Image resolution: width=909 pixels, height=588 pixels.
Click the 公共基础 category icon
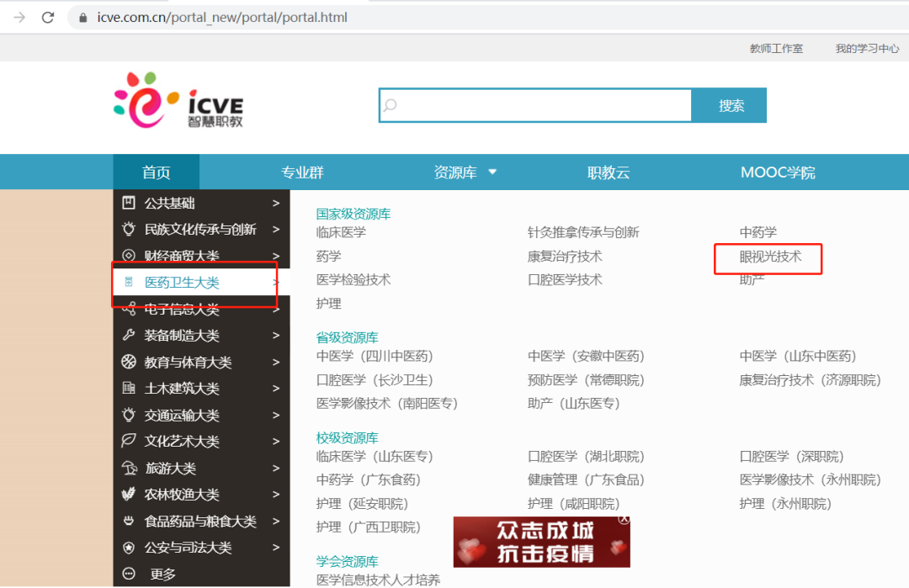129,203
